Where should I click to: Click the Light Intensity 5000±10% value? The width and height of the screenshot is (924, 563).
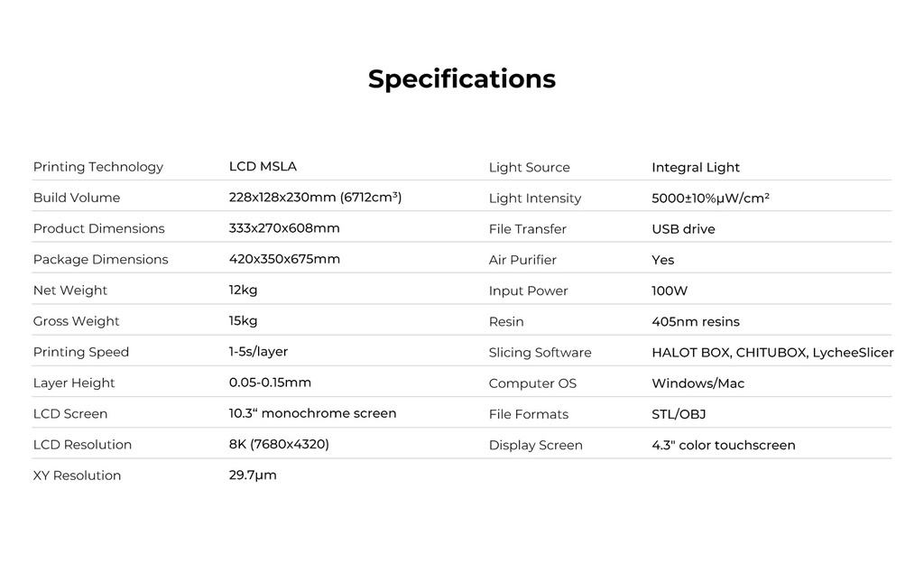pos(710,198)
